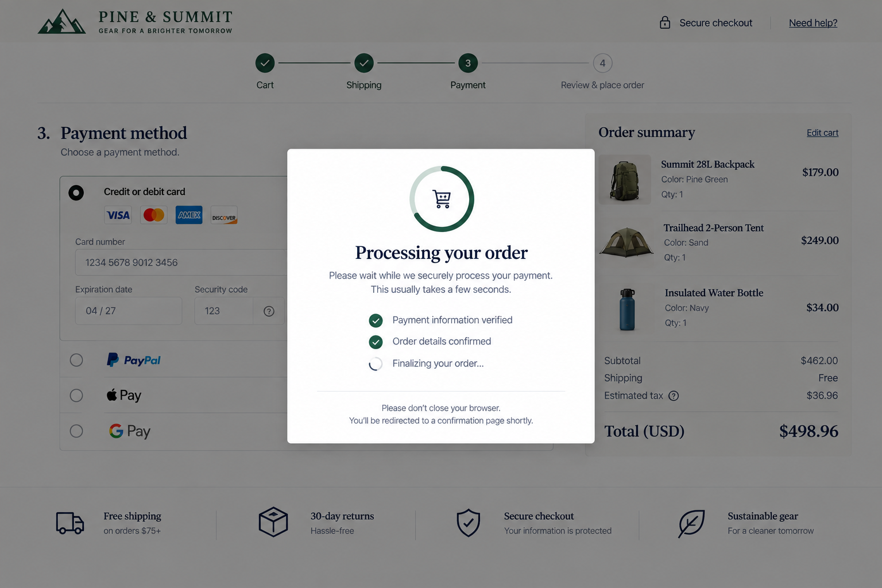Click the Expiration date field

pos(129,311)
